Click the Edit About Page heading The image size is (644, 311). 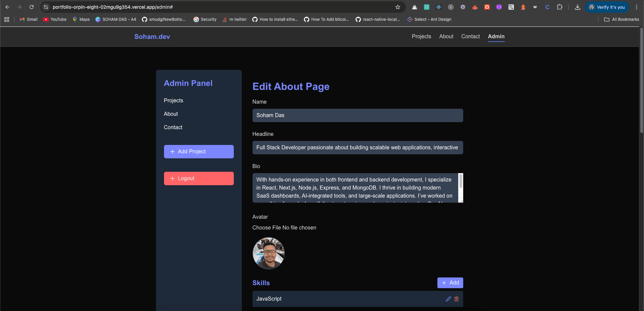coord(291,87)
